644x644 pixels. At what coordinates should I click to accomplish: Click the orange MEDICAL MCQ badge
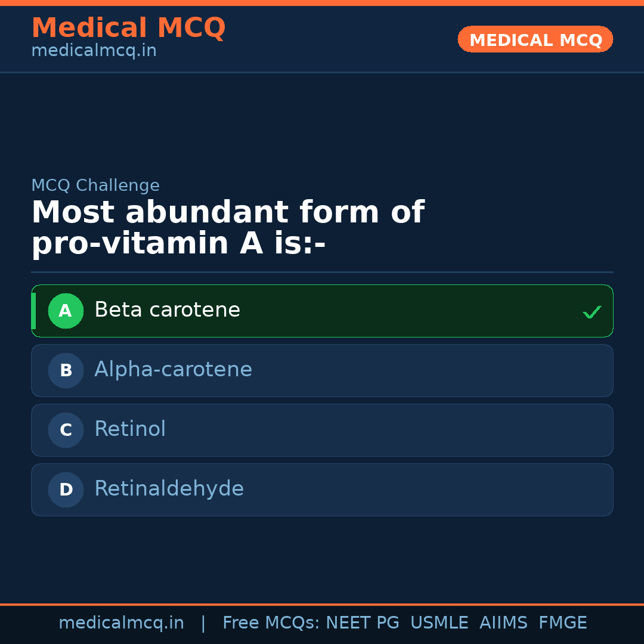pyautogui.click(x=535, y=39)
